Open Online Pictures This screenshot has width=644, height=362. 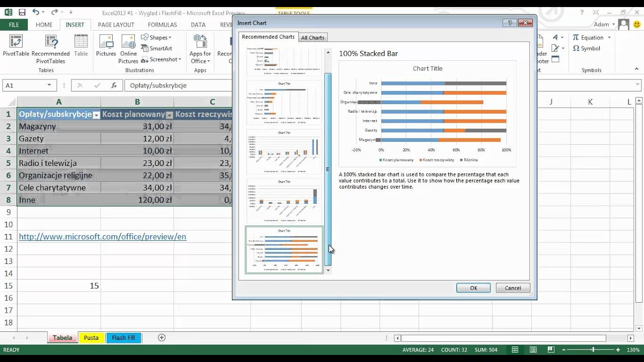click(x=128, y=49)
